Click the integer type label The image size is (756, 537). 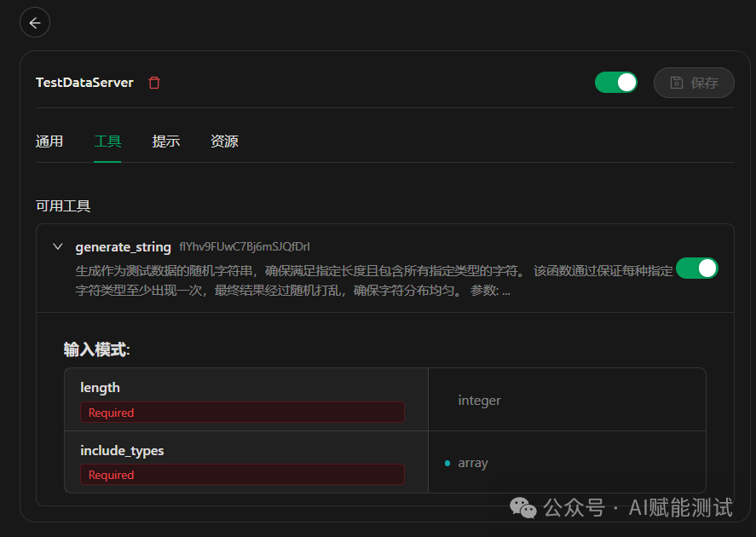tap(479, 401)
